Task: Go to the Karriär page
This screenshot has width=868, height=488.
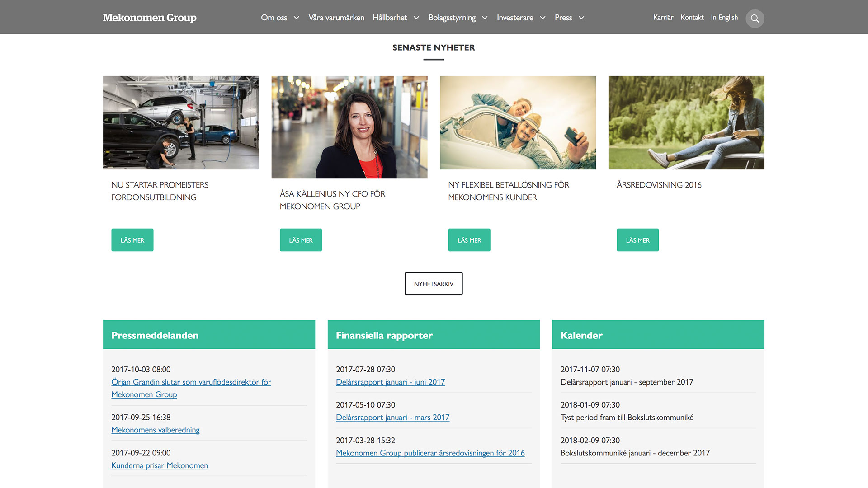Action: [x=663, y=17]
